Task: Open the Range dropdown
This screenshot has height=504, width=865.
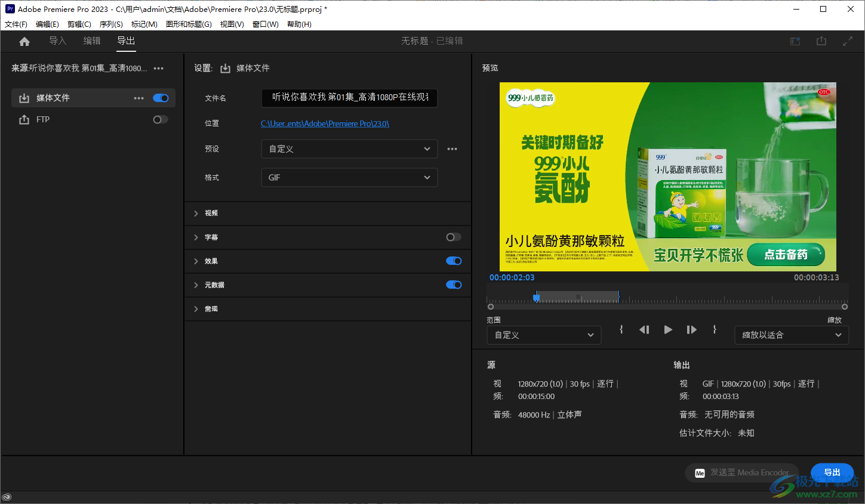Action: click(x=544, y=335)
